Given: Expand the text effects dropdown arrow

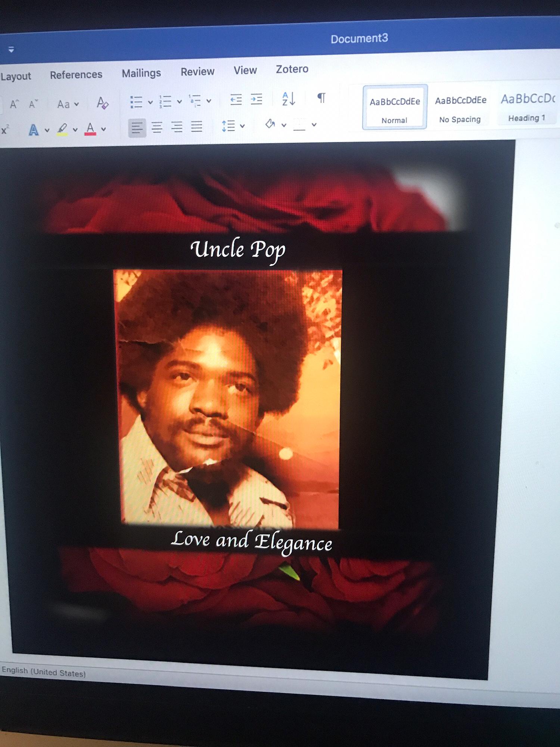Looking at the screenshot, I should tap(47, 130).
